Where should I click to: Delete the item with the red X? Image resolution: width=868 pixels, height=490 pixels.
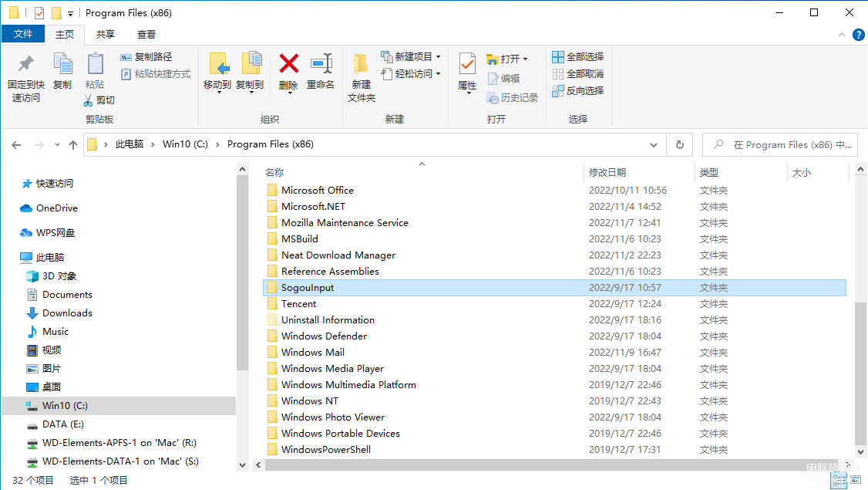[288, 64]
